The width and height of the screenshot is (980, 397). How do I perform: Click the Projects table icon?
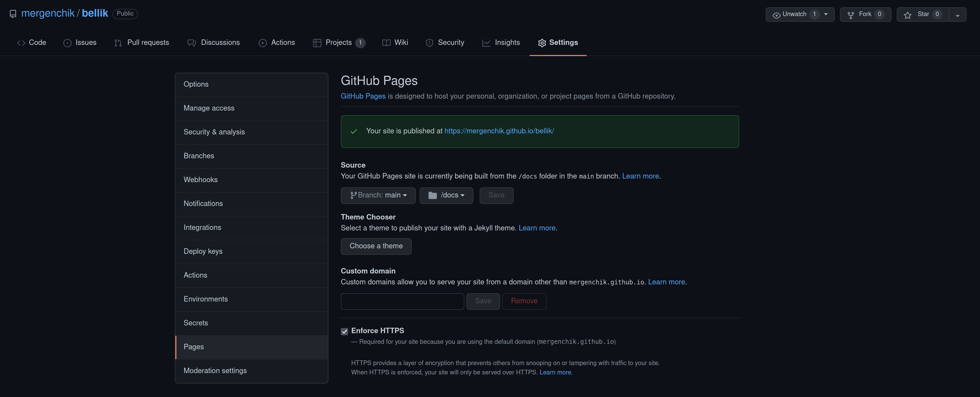pyautogui.click(x=317, y=43)
